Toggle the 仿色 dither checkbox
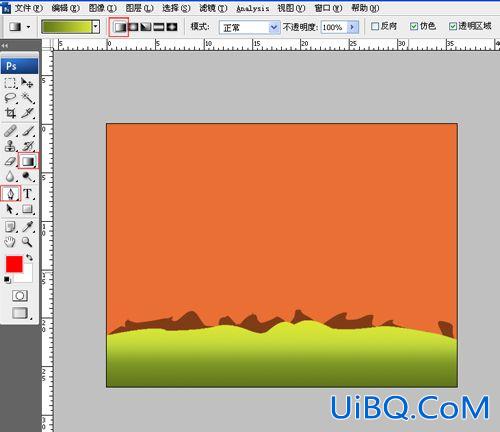 click(x=414, y=26)
